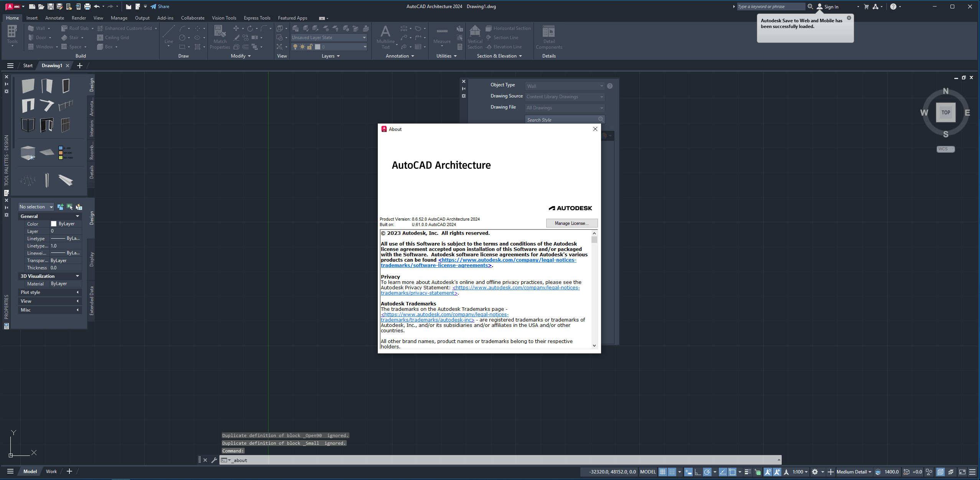The image size is (980, 480).
Task: Switch to the Start file tab
Action: coord(28,66)
